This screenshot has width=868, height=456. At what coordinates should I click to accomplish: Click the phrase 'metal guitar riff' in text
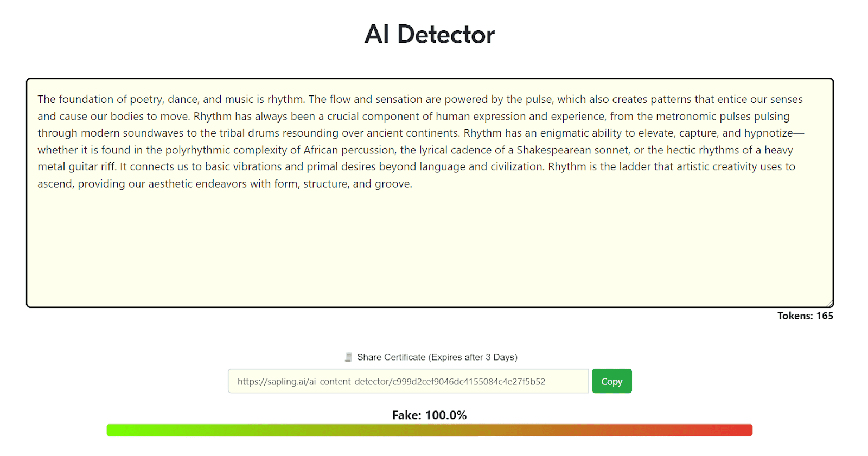[x=76, y=167]
